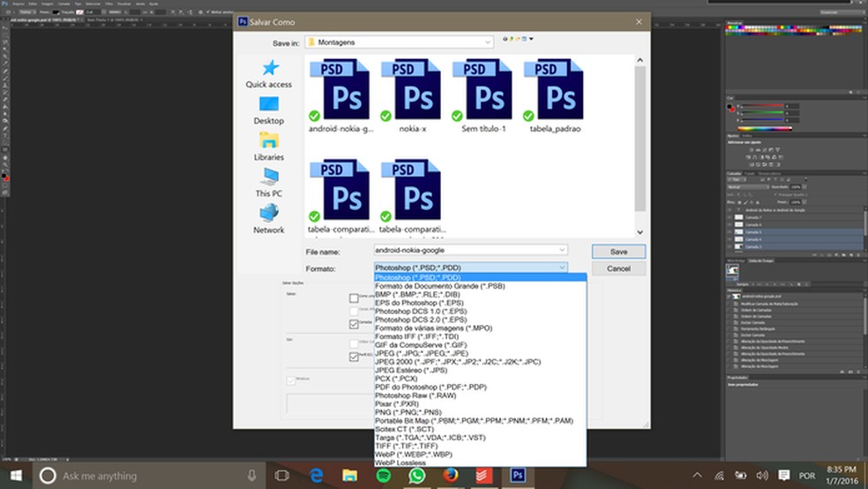Expand the Save in Montagens folder dropdown
The image size is (868, 489).
click(x=487, y=42)
